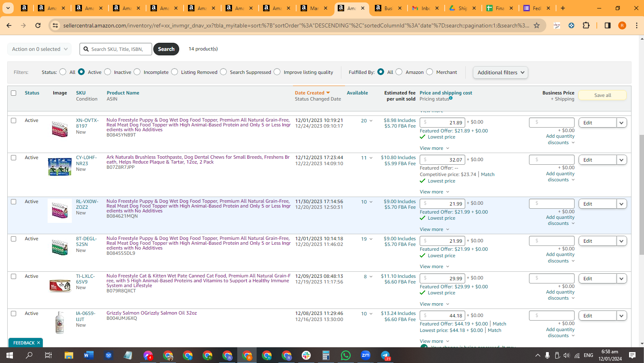Open the tab search dropdown arrow
This screenshot has width=644, height=363.
(8, 8)
